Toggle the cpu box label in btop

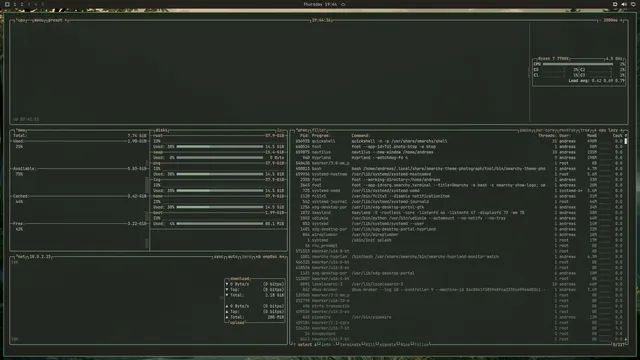click(21, 20)
